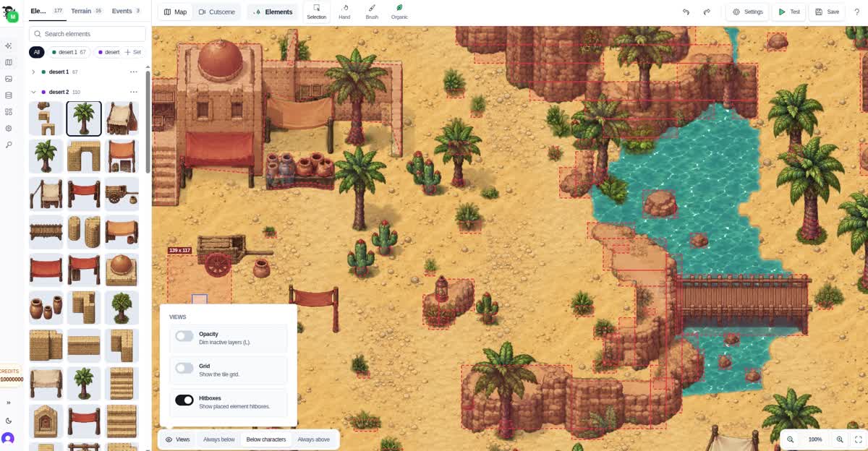The image size is (868, 451).
Task: Toggle the Views popup button
Action: click(x=178, y=439)
